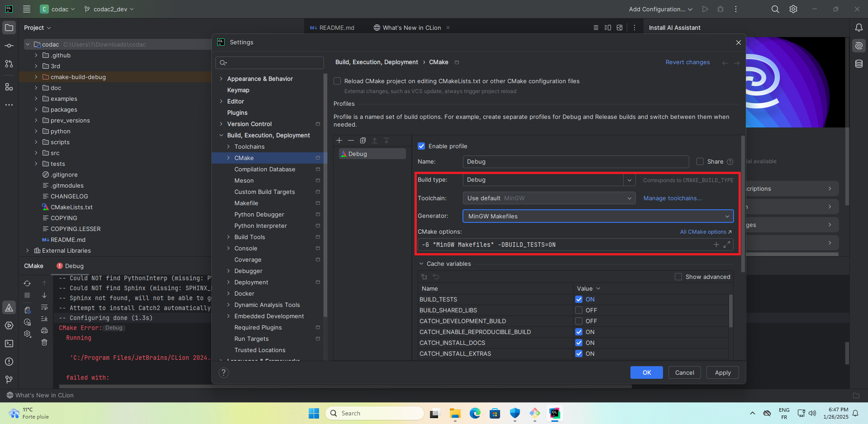Enable the BUILD_SHARED_LIBS cache variable
The image size is (868, 424).
[x=578, y=310]
